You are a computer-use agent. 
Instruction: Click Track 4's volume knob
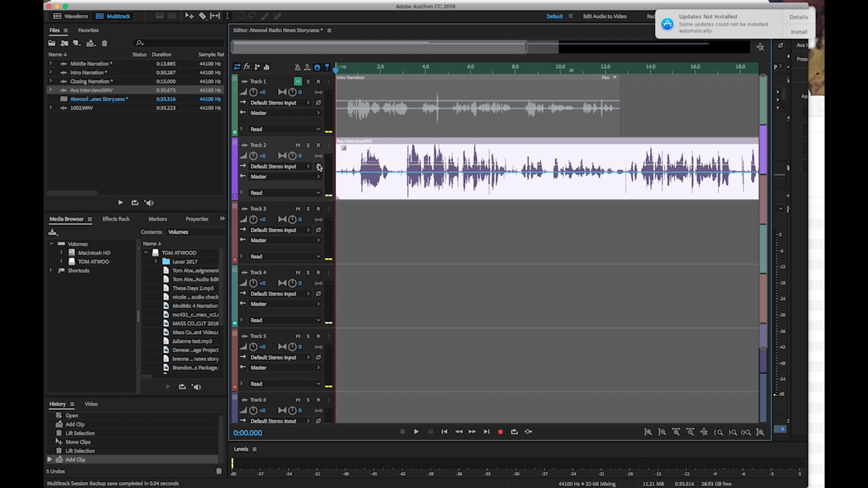click(253, 283)
